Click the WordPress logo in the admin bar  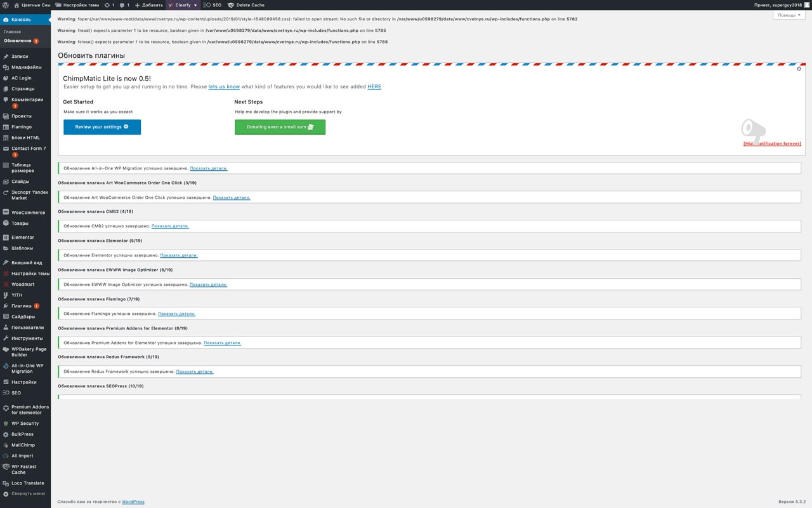pos(6,4)
